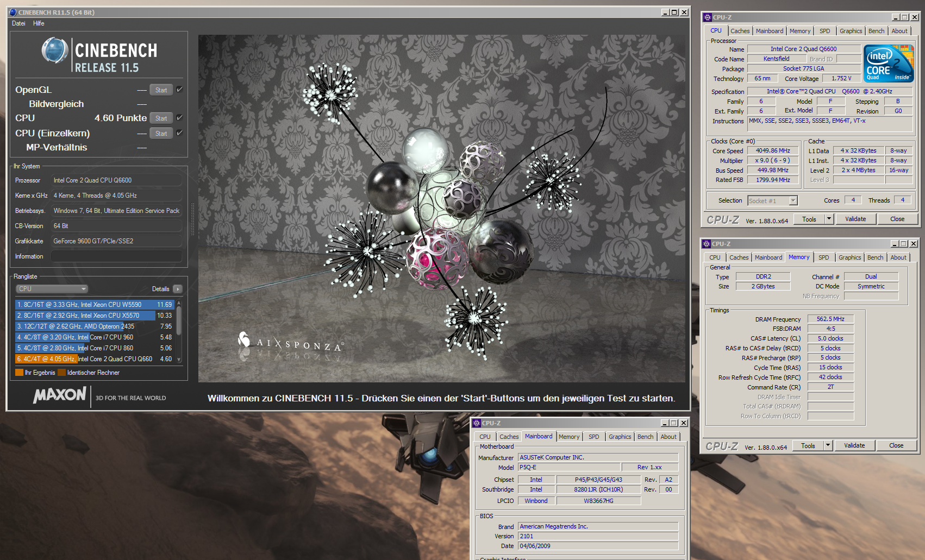Select ranking entry Core 2 Quad Q6600
925x560 pixels.
(x=95, y=359)
